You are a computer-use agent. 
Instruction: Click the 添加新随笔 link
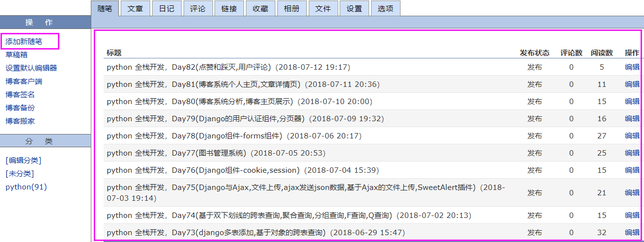[x=24, y=42]
